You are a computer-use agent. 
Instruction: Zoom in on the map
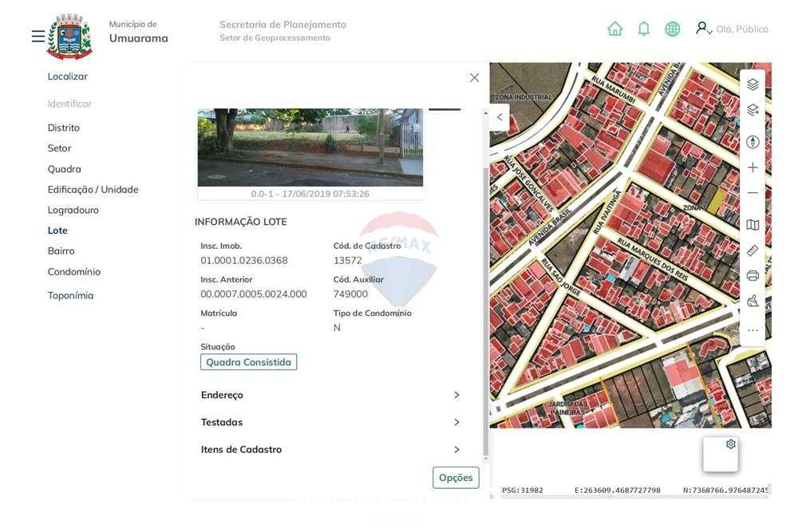coord(752,167)
